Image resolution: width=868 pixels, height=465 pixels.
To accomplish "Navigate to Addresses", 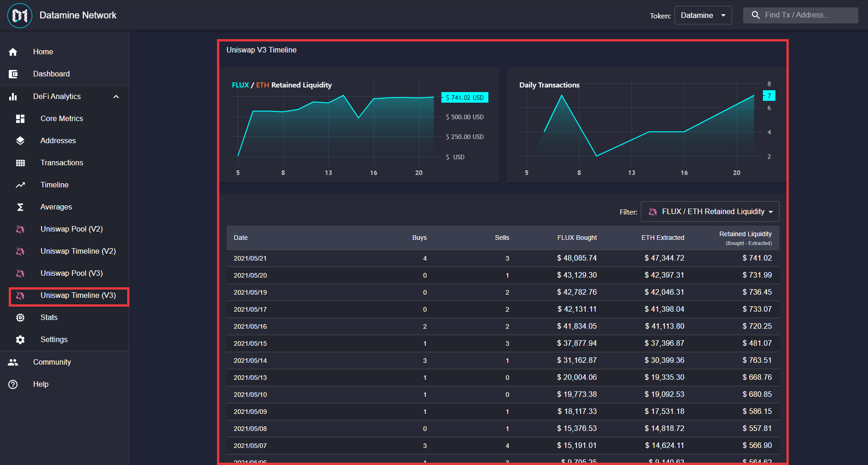I will click(65, 141).
